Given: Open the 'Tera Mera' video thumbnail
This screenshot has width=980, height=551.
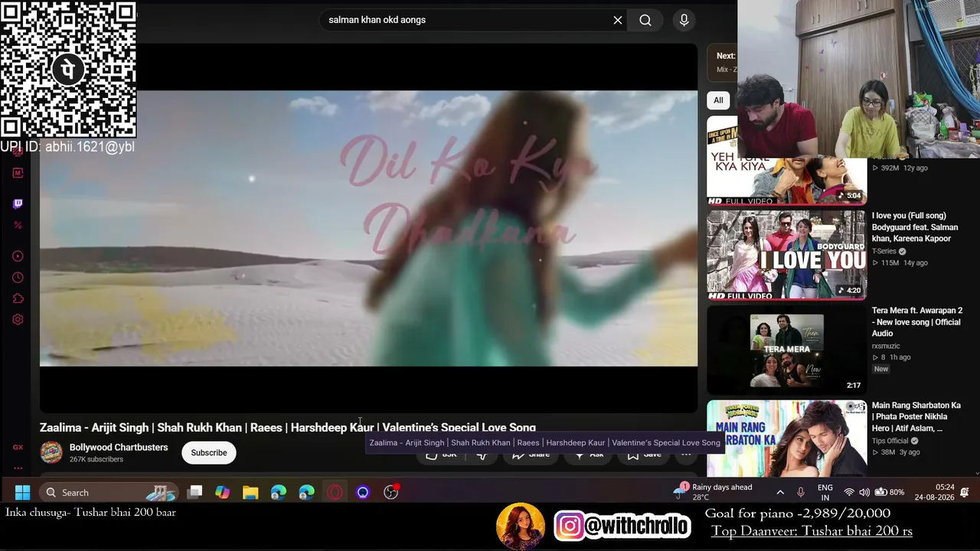Looking at the screenshot, I should pos(786,350).
